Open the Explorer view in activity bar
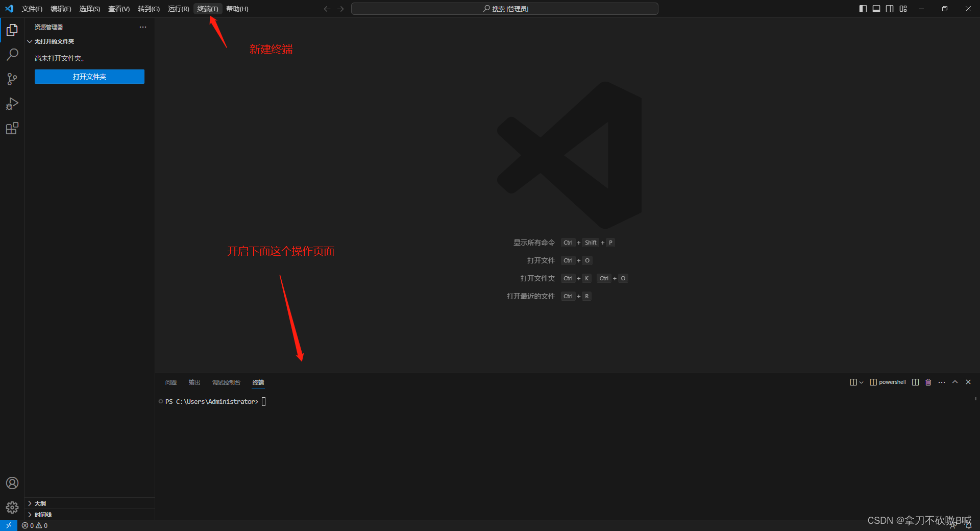The image size is (980, 531). tap(12, 30)
